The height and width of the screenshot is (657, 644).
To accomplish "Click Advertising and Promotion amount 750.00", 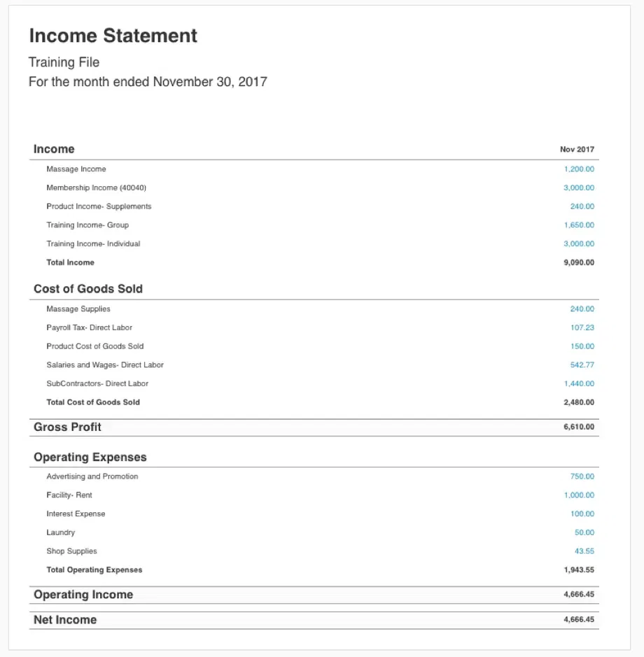I will click(582, 476).
